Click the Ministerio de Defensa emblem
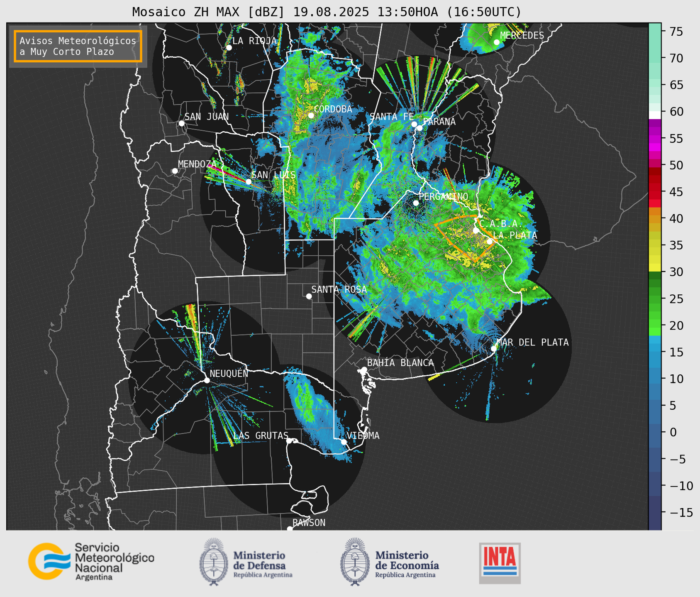 214,562
